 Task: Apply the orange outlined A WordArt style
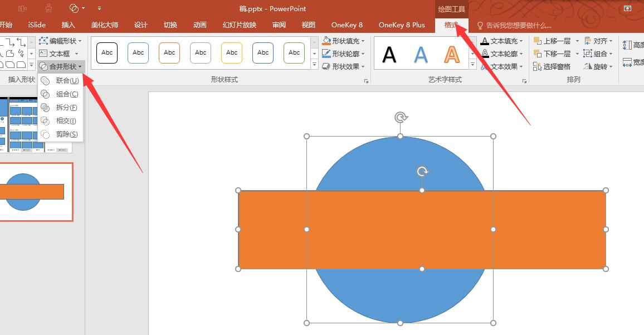(x=452, y=54)
